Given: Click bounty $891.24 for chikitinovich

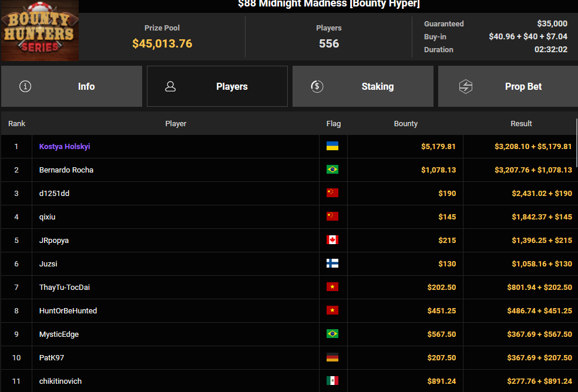Looking at the screenshot, I should click(442, 381).
